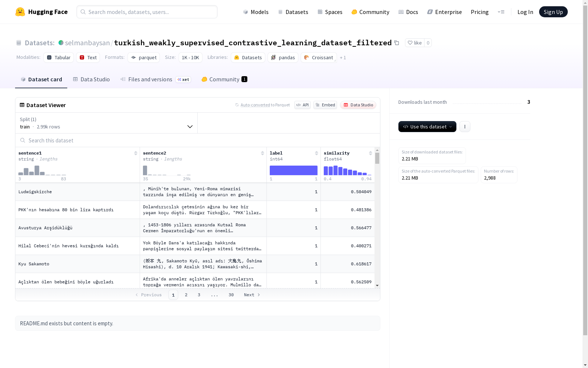This screenshot has height=368, width=588.
Task: Click Next page button
Action: [x=252, y=295]
